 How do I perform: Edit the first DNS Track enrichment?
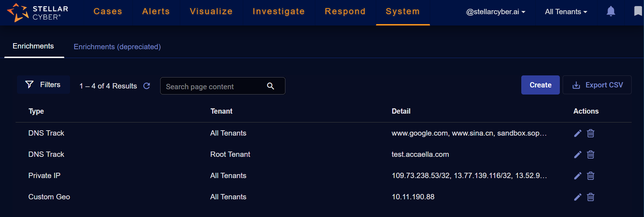[x=578, y=133]
